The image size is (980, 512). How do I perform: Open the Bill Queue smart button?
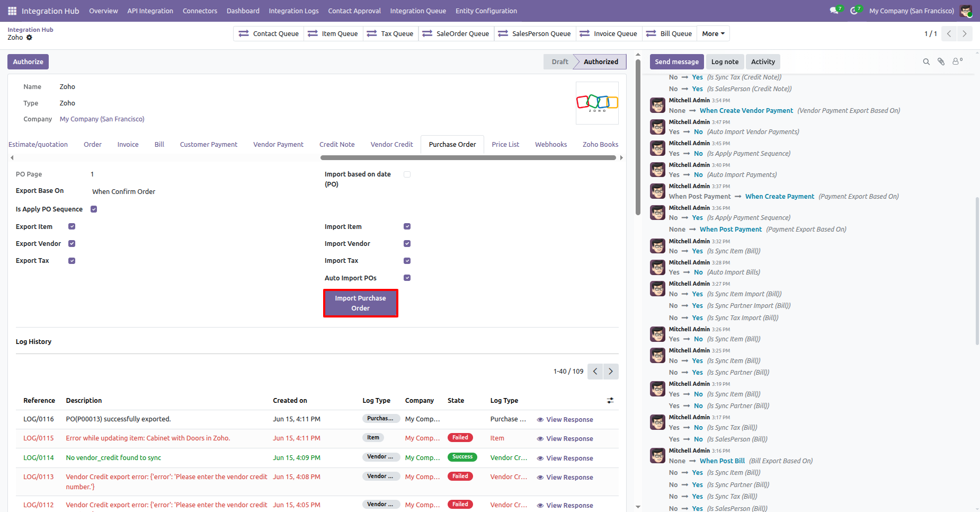669,34
